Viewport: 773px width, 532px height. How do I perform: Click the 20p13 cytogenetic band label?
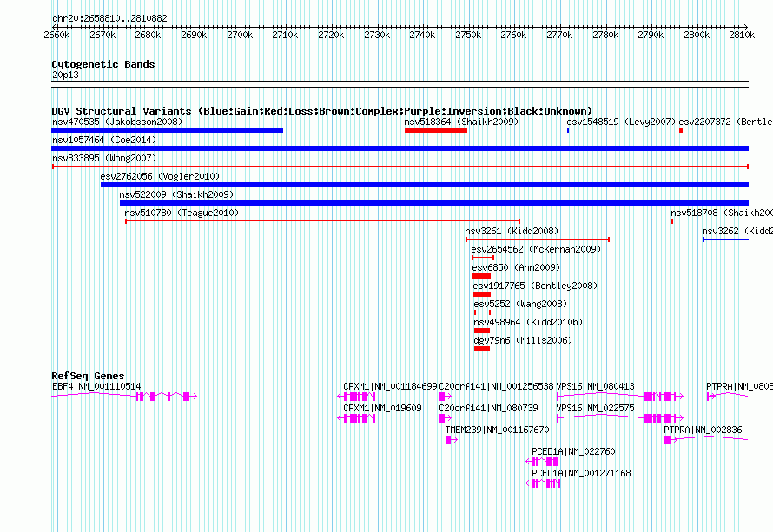coord(65,75)
